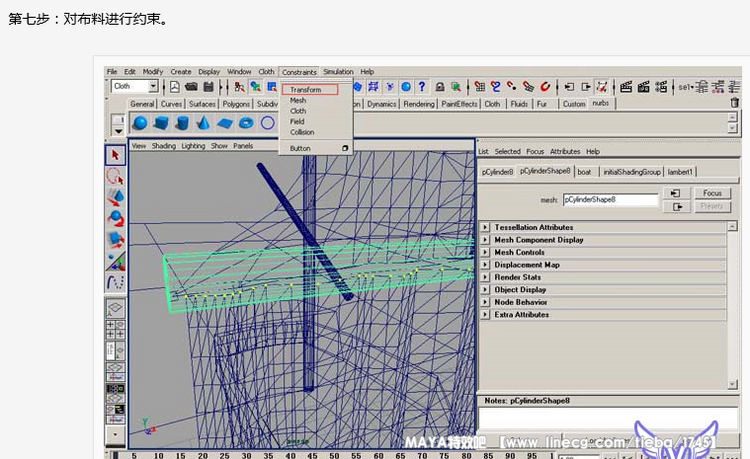Create a polygon sphere from the shelf
Screen dimensions: 750x459
[x=141, y=123]
